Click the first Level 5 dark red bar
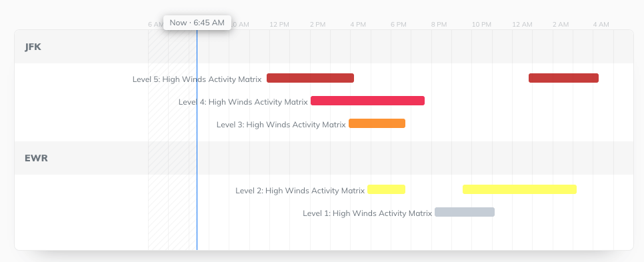 click(x=310, y=78)
